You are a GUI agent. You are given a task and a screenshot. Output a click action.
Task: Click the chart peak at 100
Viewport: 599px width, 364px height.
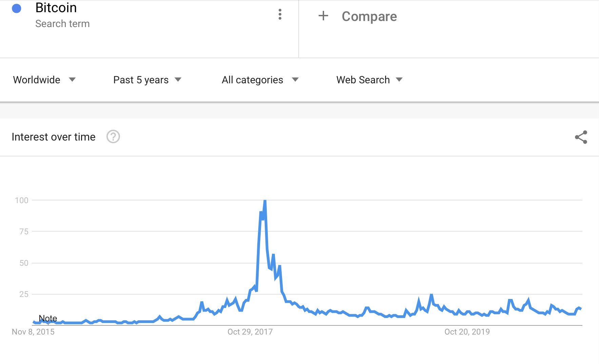265,201
